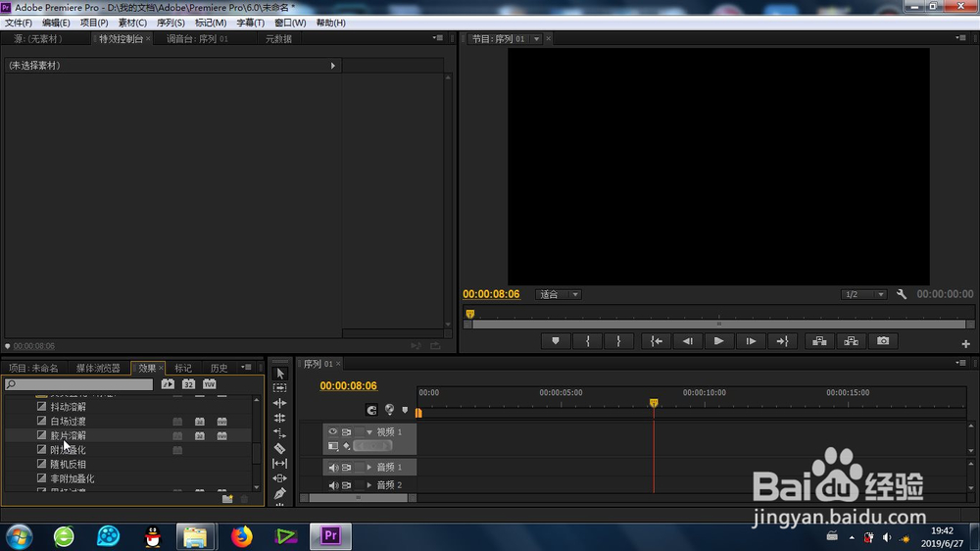Click the Lift button

[819, 341]
